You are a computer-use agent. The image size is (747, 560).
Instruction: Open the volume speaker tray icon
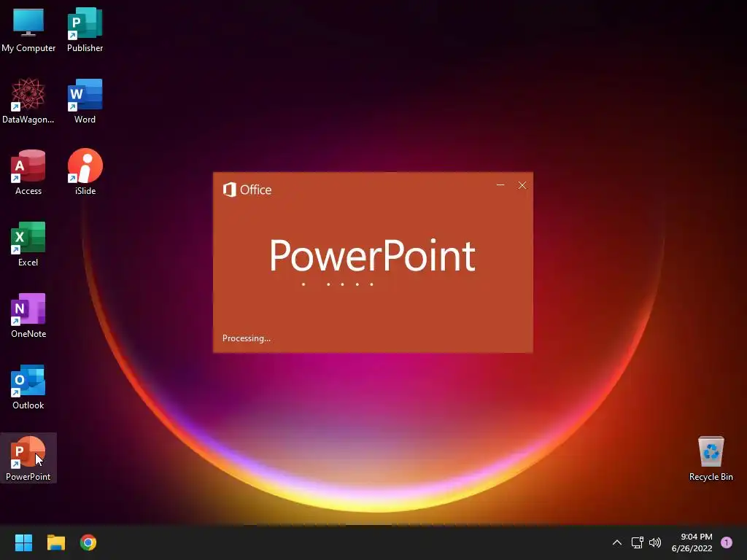click(655, 542)
